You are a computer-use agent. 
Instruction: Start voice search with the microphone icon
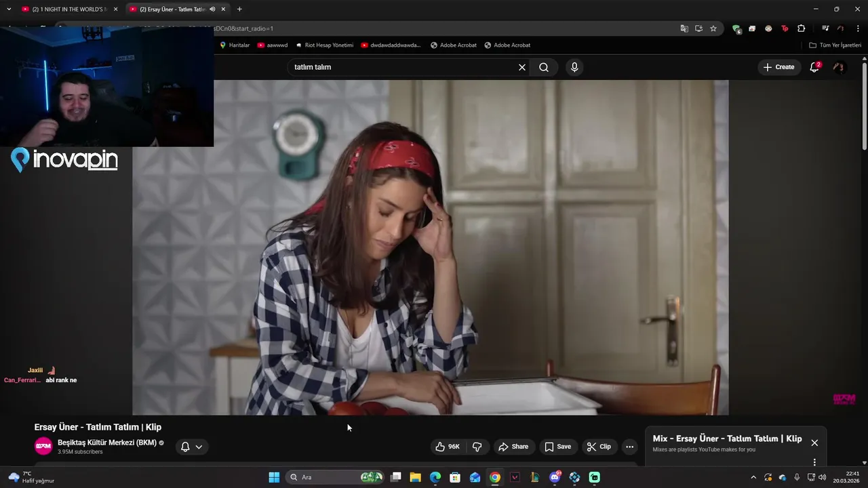click(x=574, y=67)
